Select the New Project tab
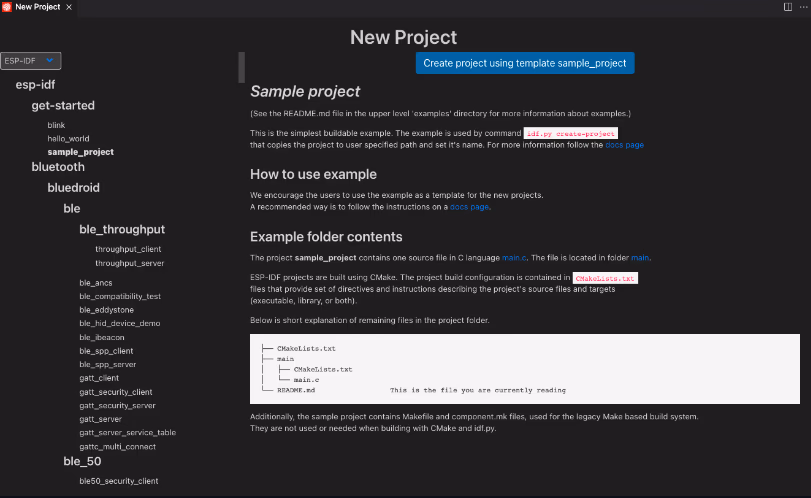Screen dimensions: 811x498 coord(38,7)
